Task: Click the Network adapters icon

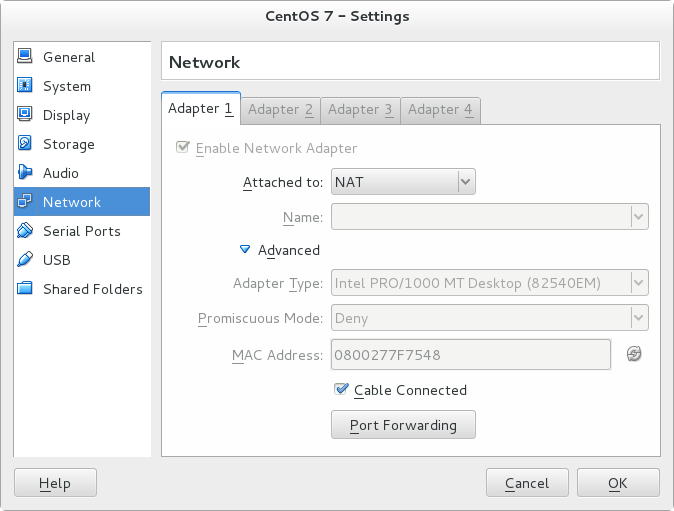Action: click(25, 201)
